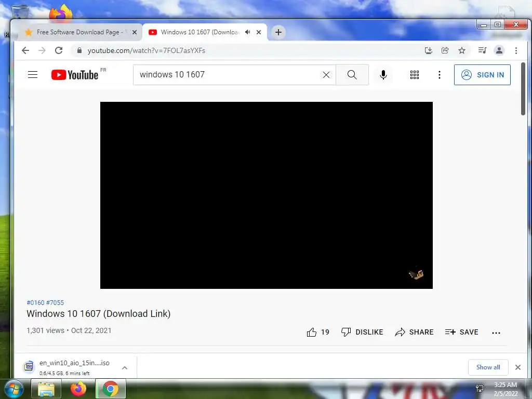532x399 pixels.
Task: Click the DISLIKE button
Action: coord(362,332)
